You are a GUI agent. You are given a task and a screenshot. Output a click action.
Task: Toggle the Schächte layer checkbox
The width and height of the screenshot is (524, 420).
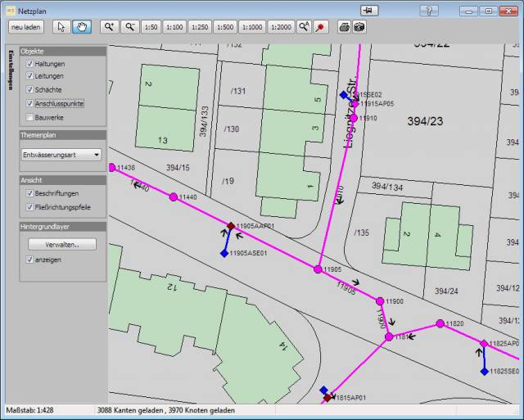click(29, 89)
